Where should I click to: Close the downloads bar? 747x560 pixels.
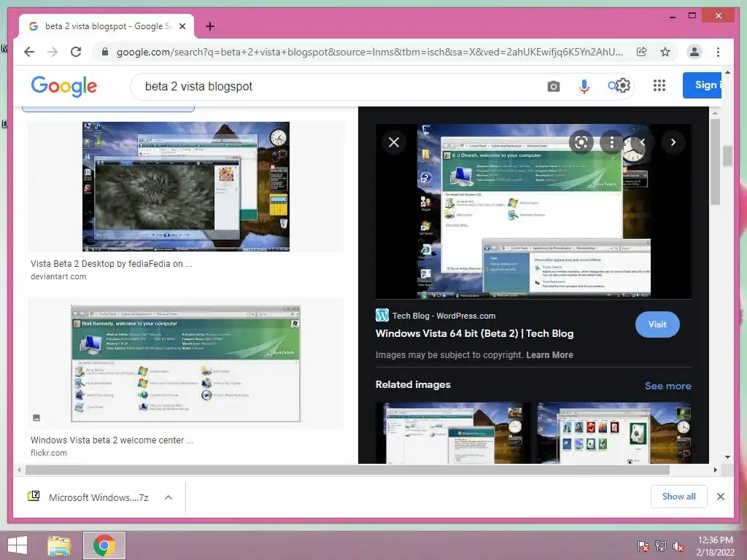pos(720,497)
